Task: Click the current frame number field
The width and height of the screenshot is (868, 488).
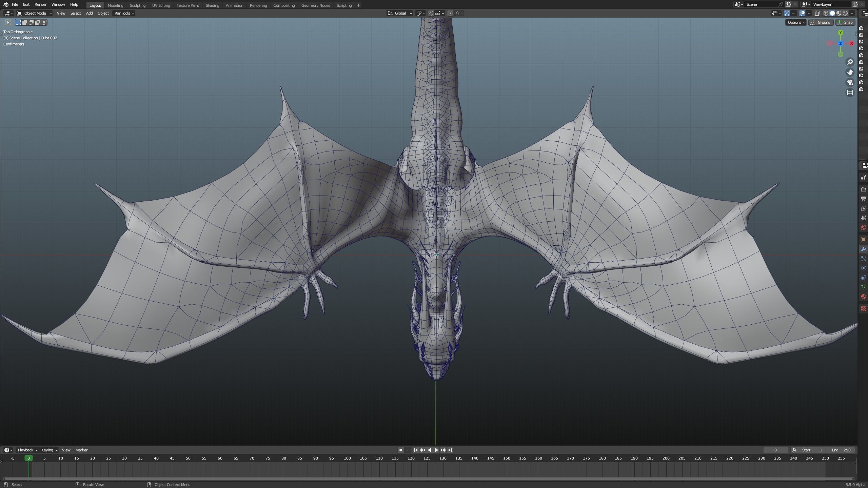Action: 775,450
